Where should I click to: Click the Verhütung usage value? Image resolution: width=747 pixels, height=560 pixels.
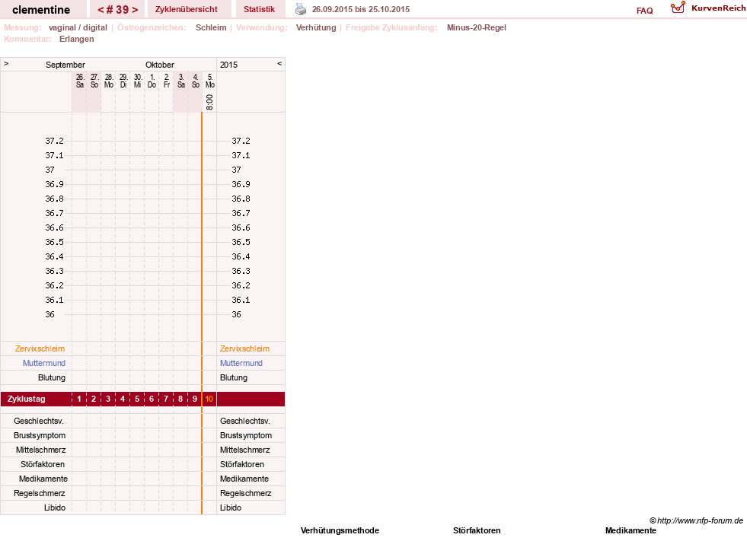click(x=316, y=27)
